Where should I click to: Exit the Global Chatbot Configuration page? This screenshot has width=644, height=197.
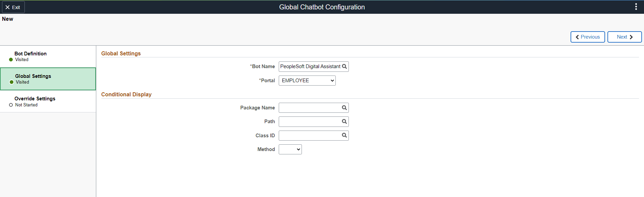coord(13,7)
